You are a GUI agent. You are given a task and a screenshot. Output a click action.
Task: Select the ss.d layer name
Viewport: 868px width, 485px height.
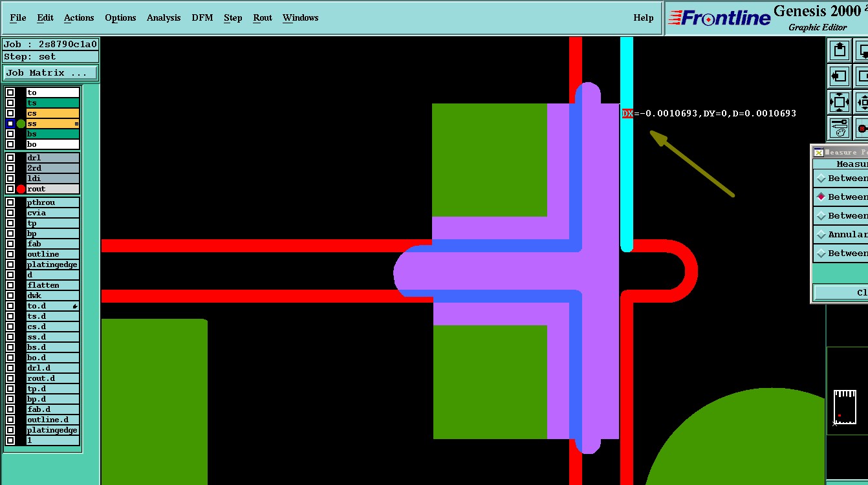pyautogui.click(x=52, y=337)
